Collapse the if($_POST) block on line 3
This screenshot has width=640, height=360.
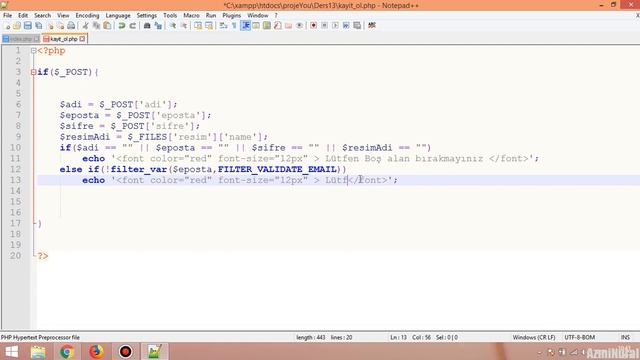pyautogui.click(x=33, y=72)
